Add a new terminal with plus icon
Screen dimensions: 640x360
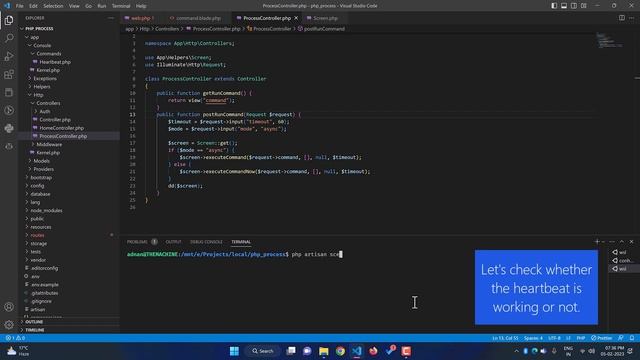pyautogui.click(x=597, y=242)
